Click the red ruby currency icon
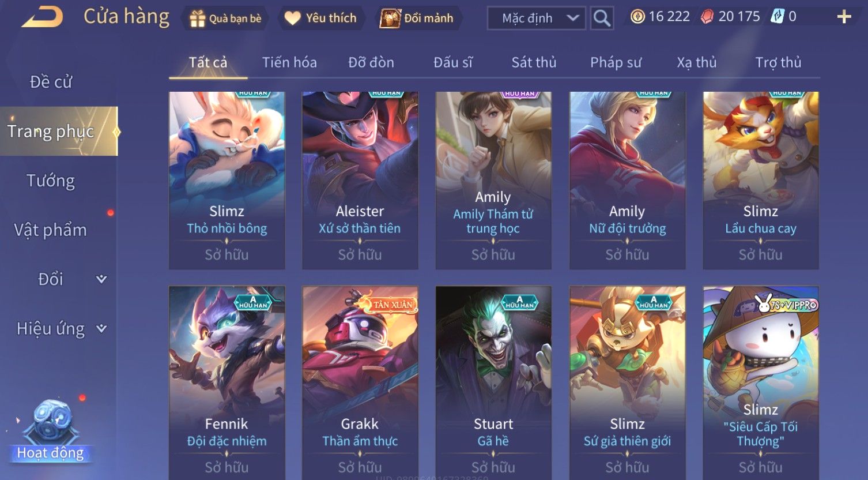The image size is (868, 480). click(707, 17)
